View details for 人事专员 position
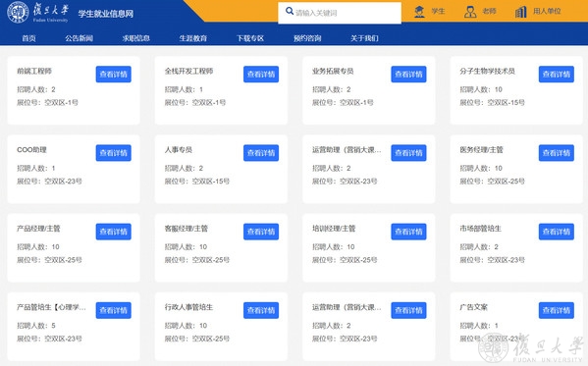The image size is (588, 366). [x=261, y=153]
